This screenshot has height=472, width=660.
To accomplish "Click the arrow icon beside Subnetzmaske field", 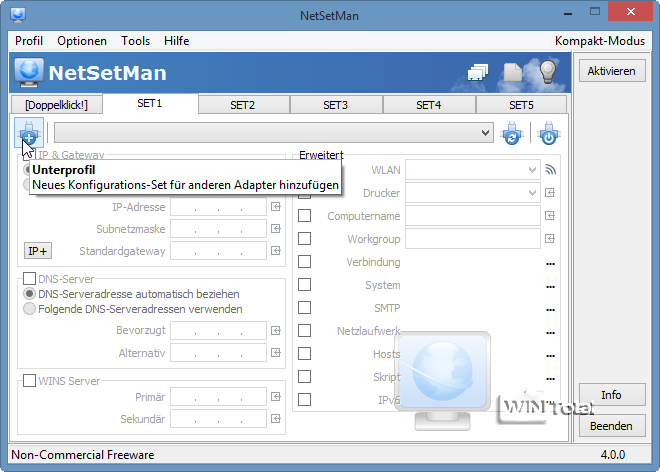I will point(276,229).
